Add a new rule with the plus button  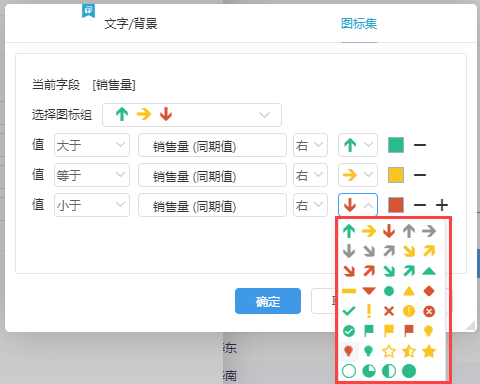[x=442, y=205]
